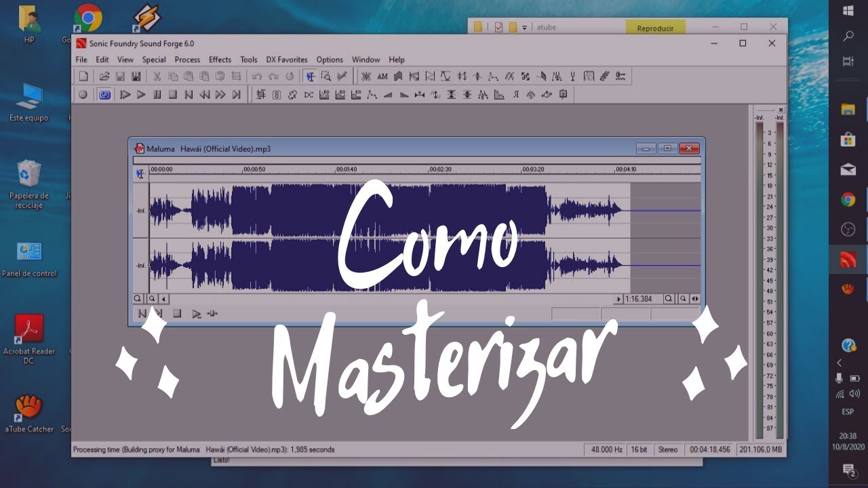The image size is (868, 488).
Task: Click the Play button in transport toolbar
Action: (x=141, y=95)
